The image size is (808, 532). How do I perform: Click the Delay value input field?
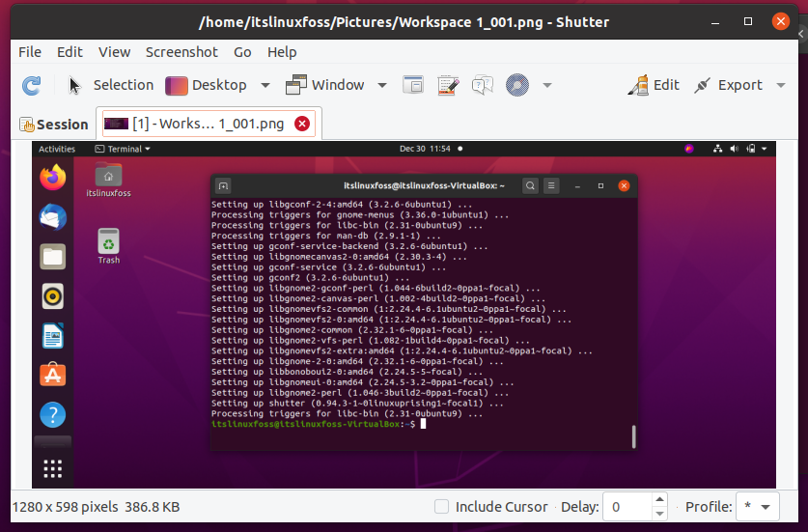pos(627,507)
